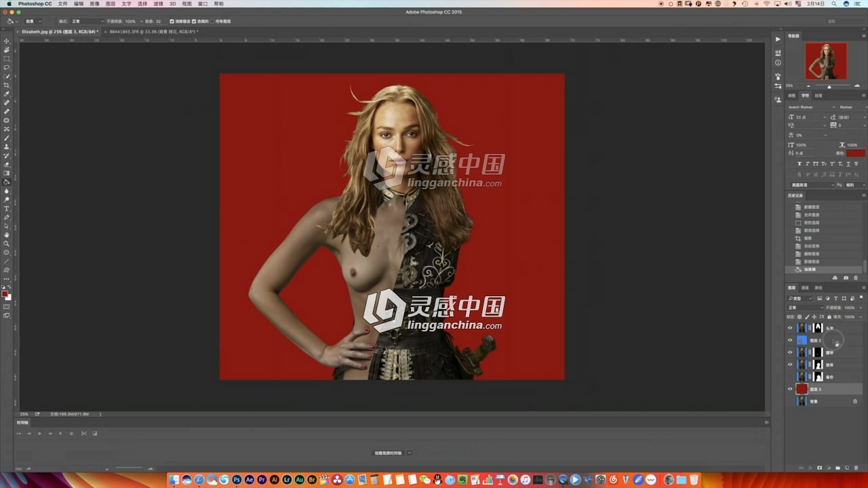Select the Eyedropper tool
Viewport: 868px width, 488px height.
[x=7, y=94]
